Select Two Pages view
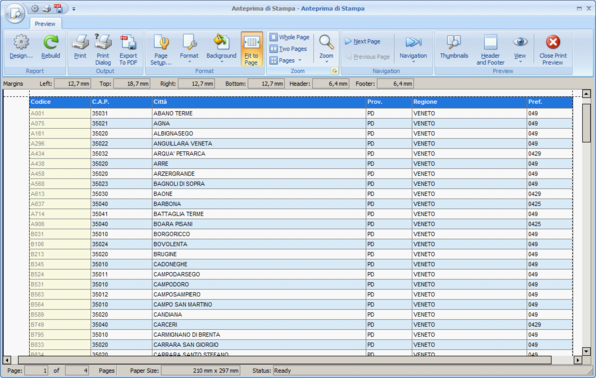The height and width of the screenshot is (378, 596). [x=288, y=49]
